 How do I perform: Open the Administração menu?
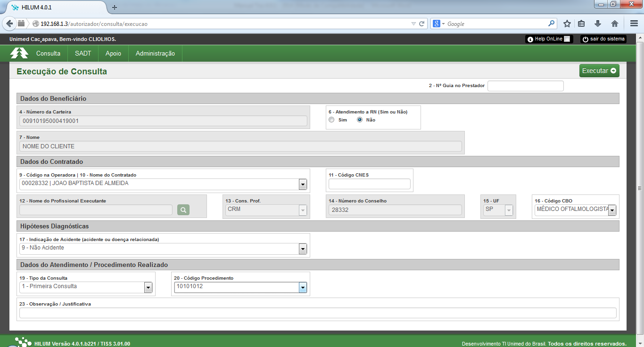click(x=155, y=54)
